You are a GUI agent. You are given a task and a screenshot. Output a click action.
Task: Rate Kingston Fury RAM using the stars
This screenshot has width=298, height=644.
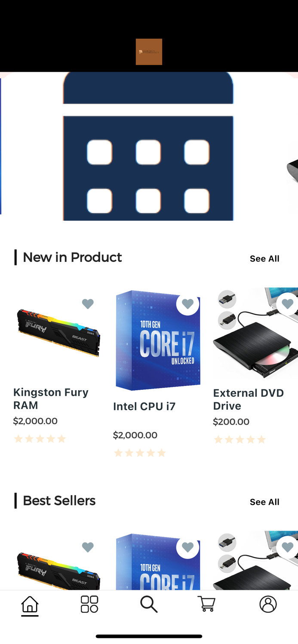coord(40,439)
